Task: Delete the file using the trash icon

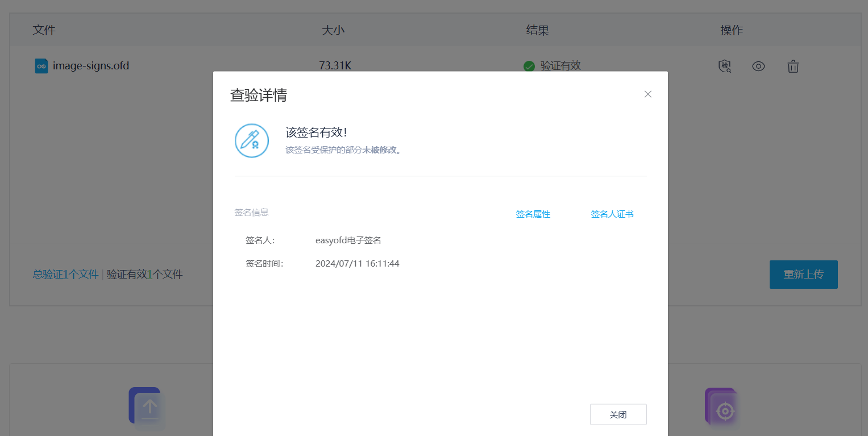Action: [793, 67]
